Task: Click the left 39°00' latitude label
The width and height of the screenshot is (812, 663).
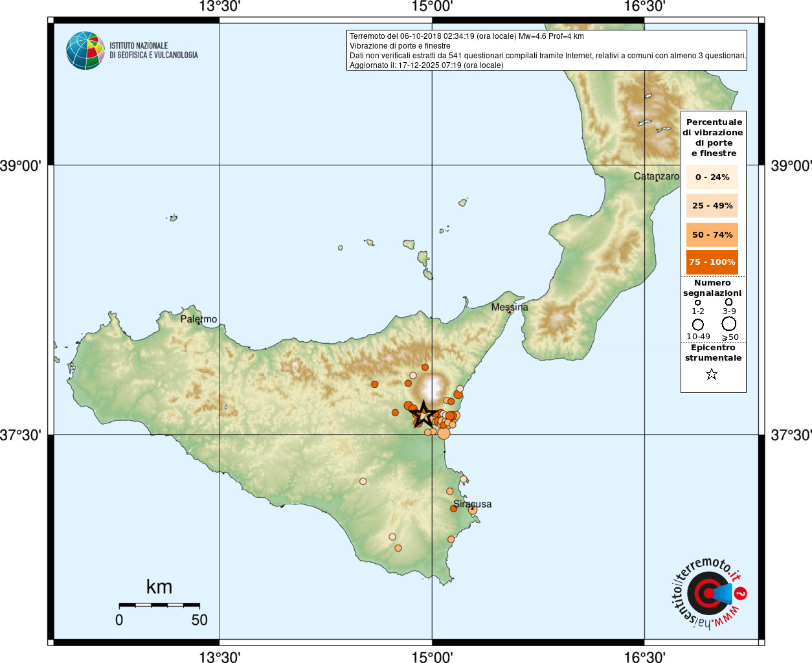Action: tap(20, 166)
